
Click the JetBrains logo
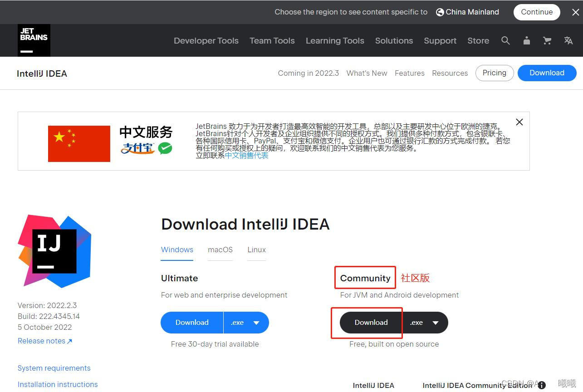(34, 40)
